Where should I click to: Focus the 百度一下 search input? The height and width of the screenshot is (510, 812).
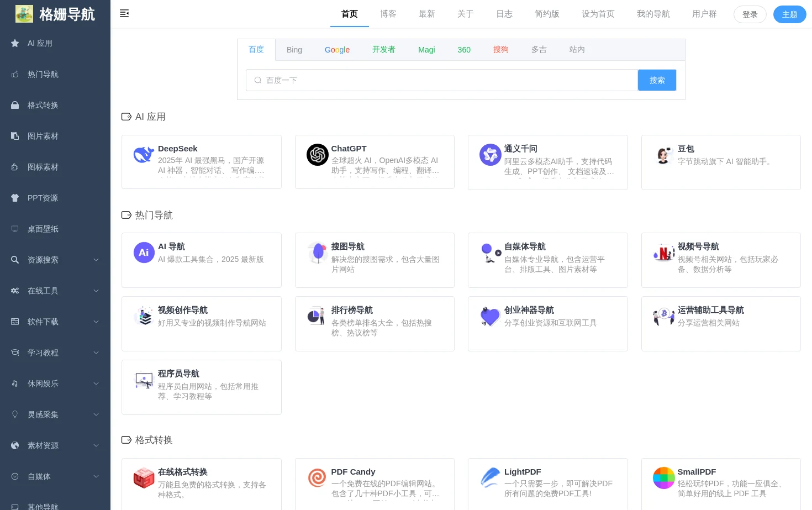click(442, 80)
